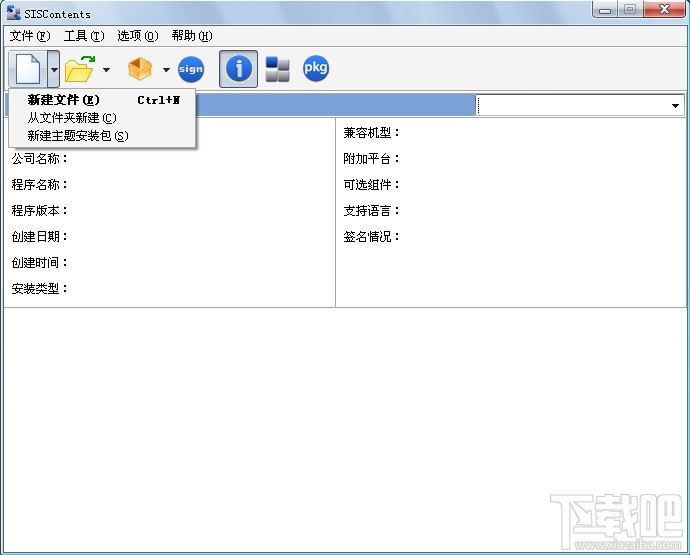The height and width of the screenshot is (555, 690).
Task: Click the 安装类型 label
Action: tap(39, 289)
